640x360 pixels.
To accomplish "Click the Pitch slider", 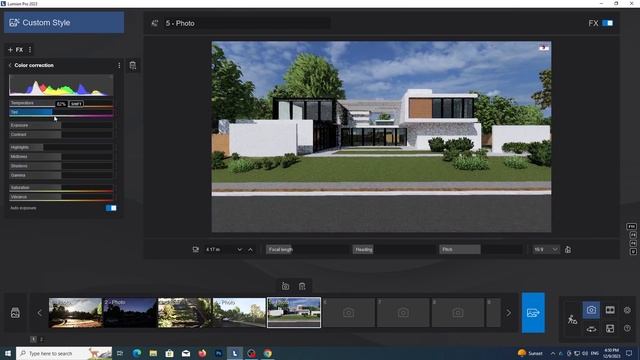I will [481, 249].
